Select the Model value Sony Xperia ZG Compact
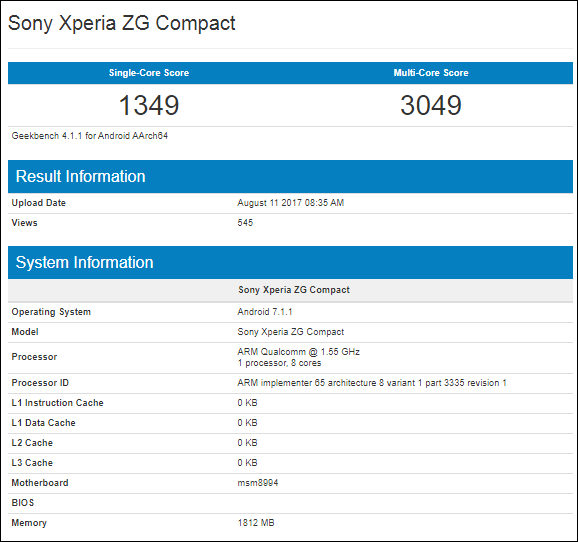Screen dimensions: 578x542 click(290, 332)
